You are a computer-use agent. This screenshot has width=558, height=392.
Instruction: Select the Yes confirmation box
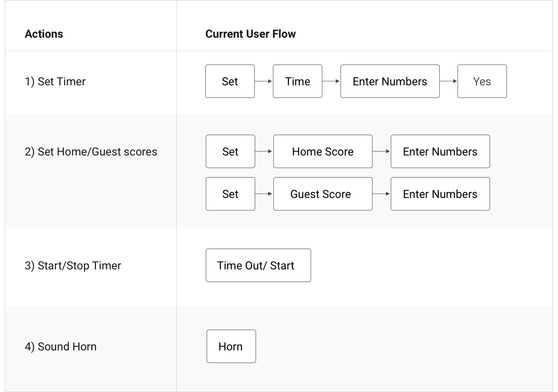click(x=482, y=81)
